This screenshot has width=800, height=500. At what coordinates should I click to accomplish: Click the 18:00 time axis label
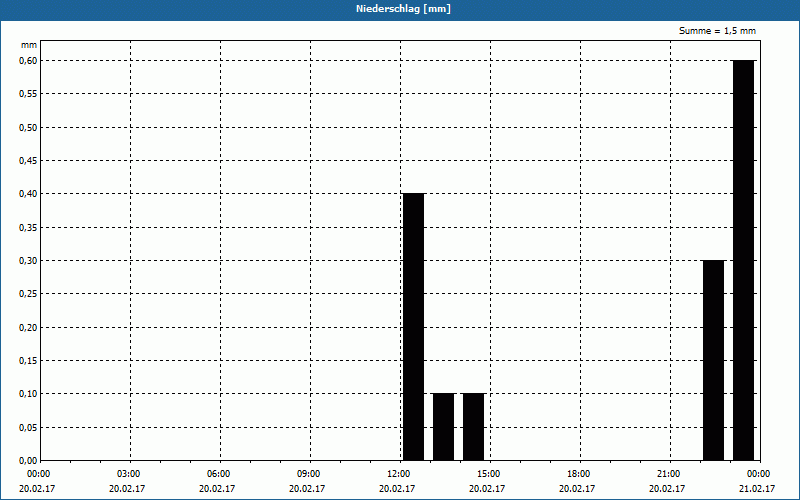point(580,474)
